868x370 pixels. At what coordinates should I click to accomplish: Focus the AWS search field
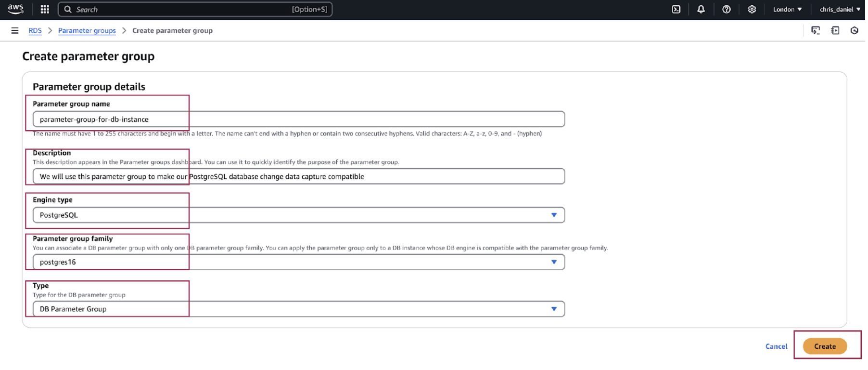click(x=195, y=9)
